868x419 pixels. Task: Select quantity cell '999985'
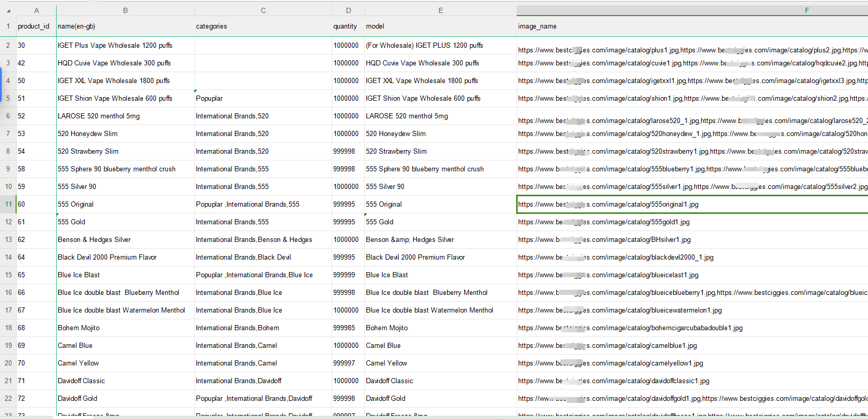click(348, 328)
